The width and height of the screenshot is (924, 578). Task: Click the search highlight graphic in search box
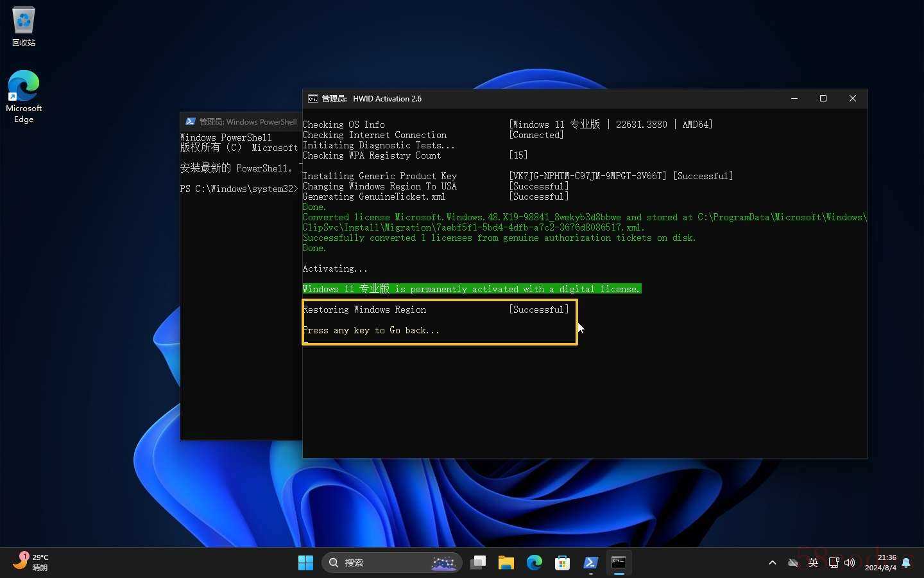(443, 563)
